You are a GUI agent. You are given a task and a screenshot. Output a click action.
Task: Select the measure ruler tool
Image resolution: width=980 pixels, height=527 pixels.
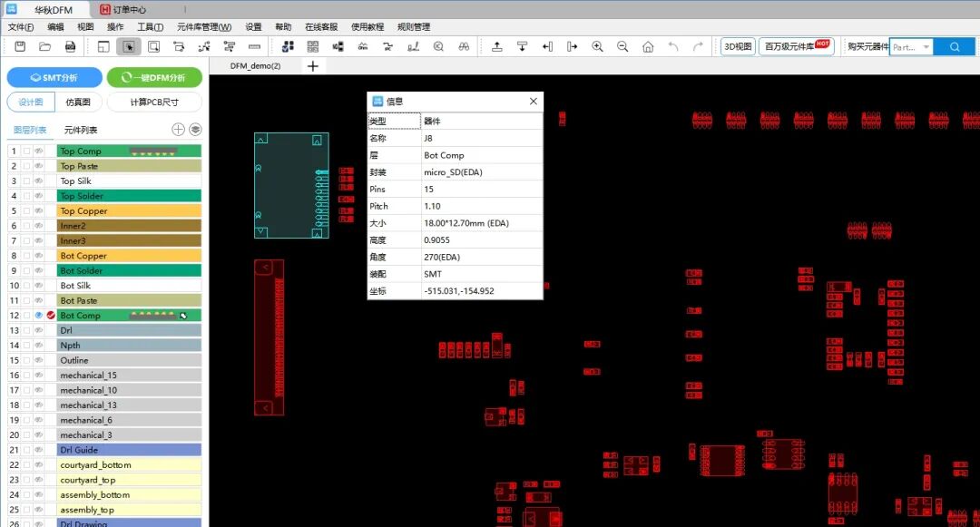click(x=254, y=46)
